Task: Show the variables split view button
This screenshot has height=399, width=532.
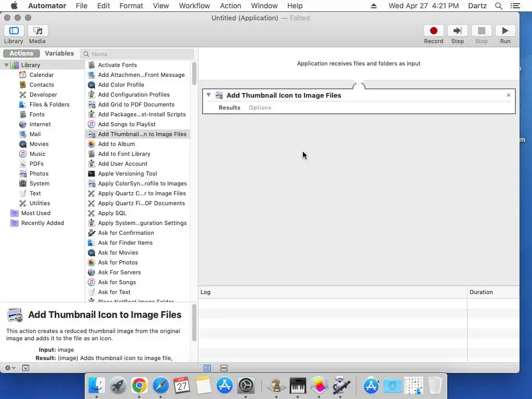Action: coord(224,368)
